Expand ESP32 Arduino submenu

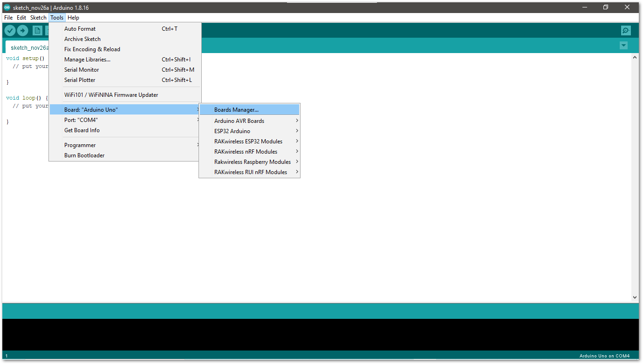click(249, 131)
